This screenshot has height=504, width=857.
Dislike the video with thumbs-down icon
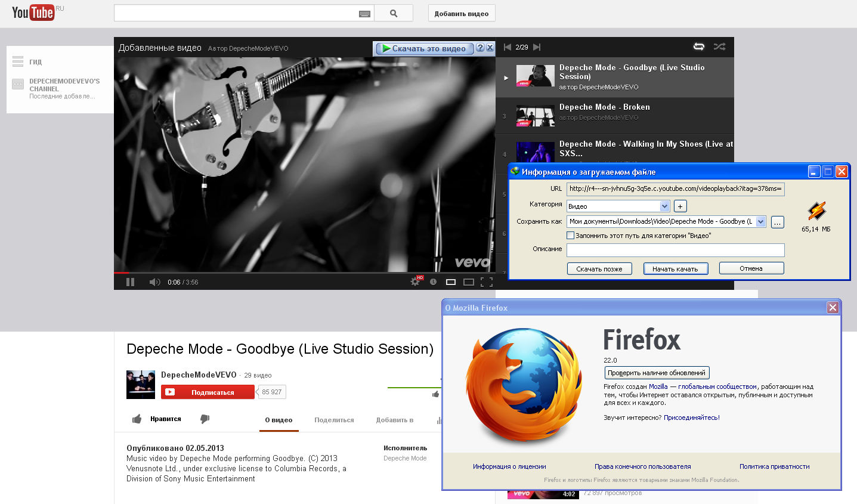pyautogui.click(x=205, y=419)
